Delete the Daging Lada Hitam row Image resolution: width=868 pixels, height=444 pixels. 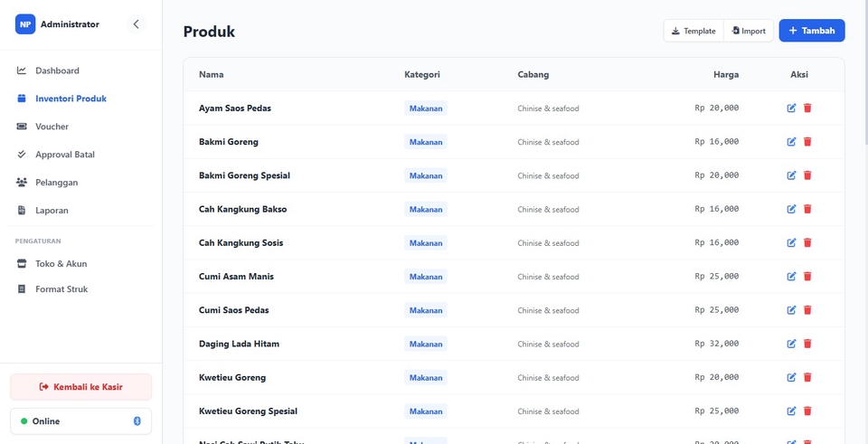click(x=807, y=344)
